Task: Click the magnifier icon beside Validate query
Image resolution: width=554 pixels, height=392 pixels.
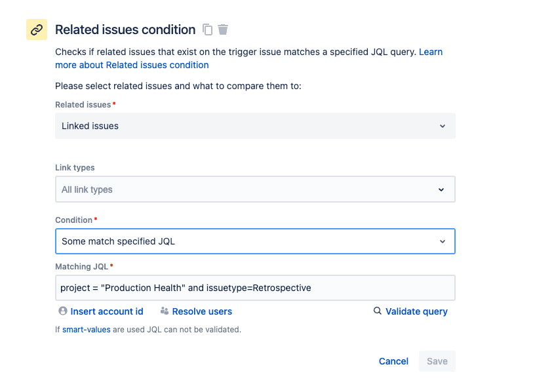Action: click(x=378, y=311)
